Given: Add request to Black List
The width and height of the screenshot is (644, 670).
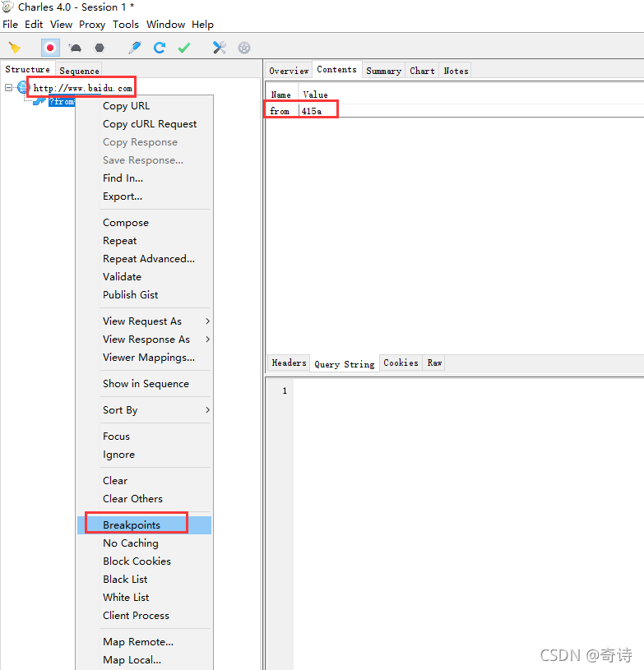Looking at the screenshot, I should click(x=144, y=580).
